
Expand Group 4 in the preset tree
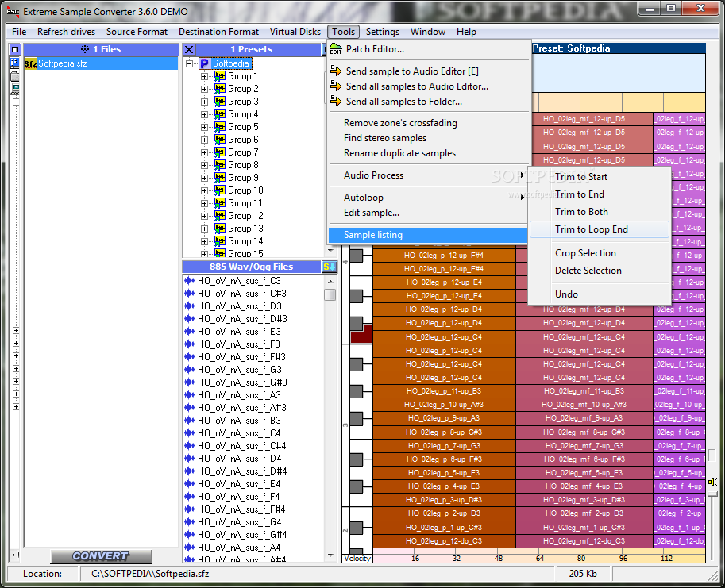point(204,114)
